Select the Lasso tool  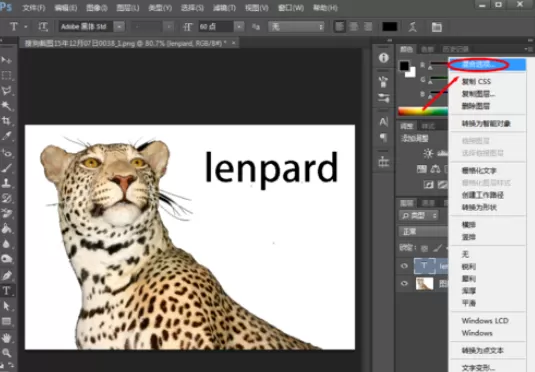click(6, 90)
